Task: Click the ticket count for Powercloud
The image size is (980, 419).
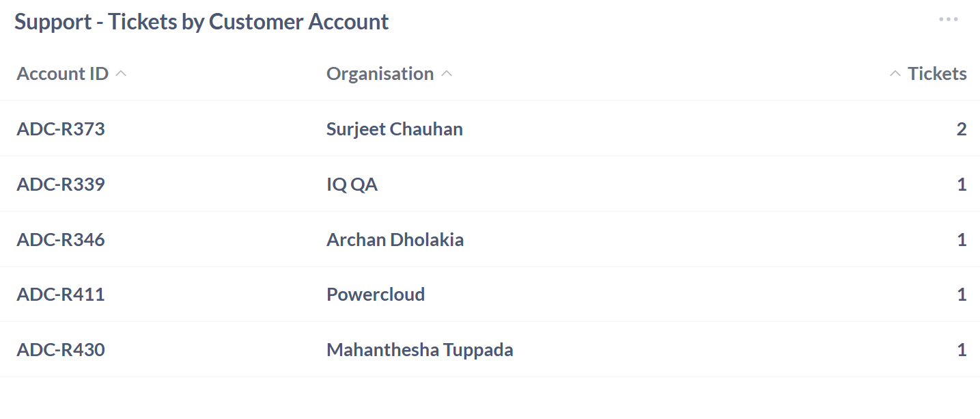Action: point(962,295)
